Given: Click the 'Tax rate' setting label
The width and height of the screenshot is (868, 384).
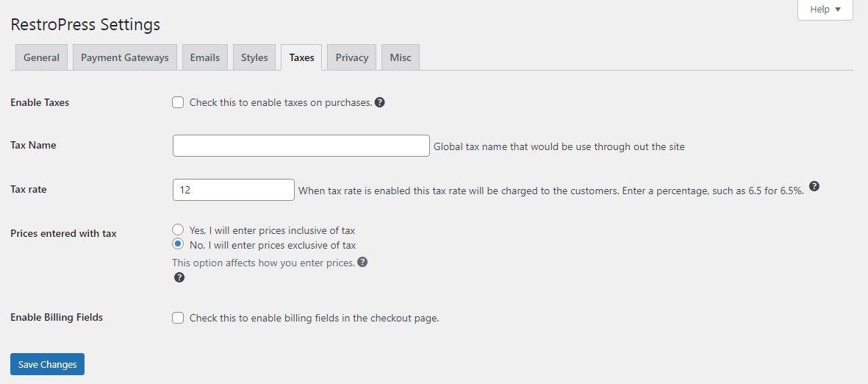Looking at the screenshot, I should (x=29, y=189).
